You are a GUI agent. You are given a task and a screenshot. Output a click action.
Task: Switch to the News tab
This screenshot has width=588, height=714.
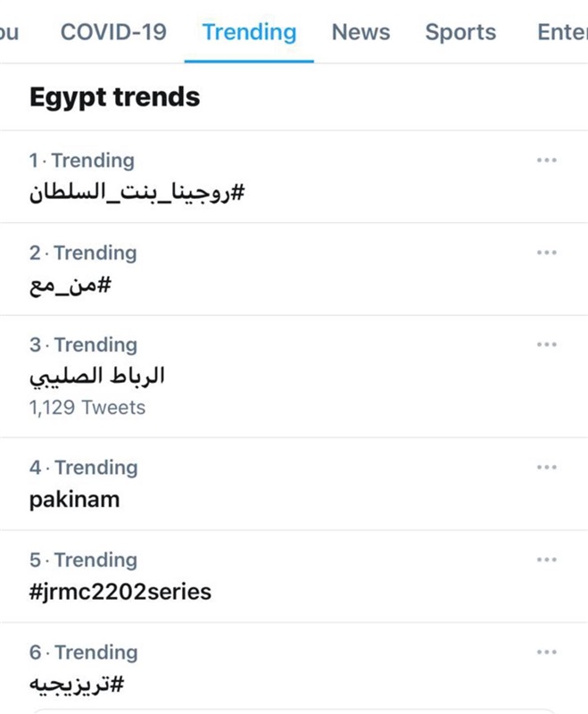(x=360, y=32)
